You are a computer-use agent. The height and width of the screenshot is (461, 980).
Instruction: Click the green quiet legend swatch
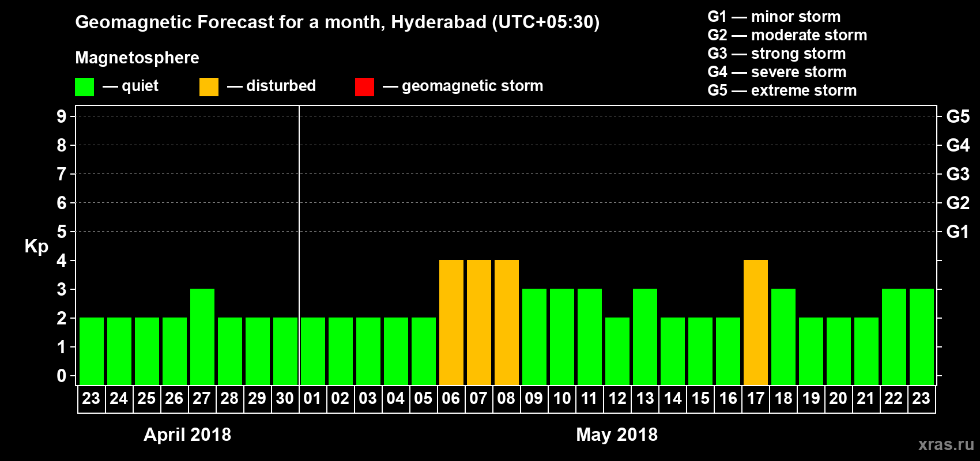(84, 87)
